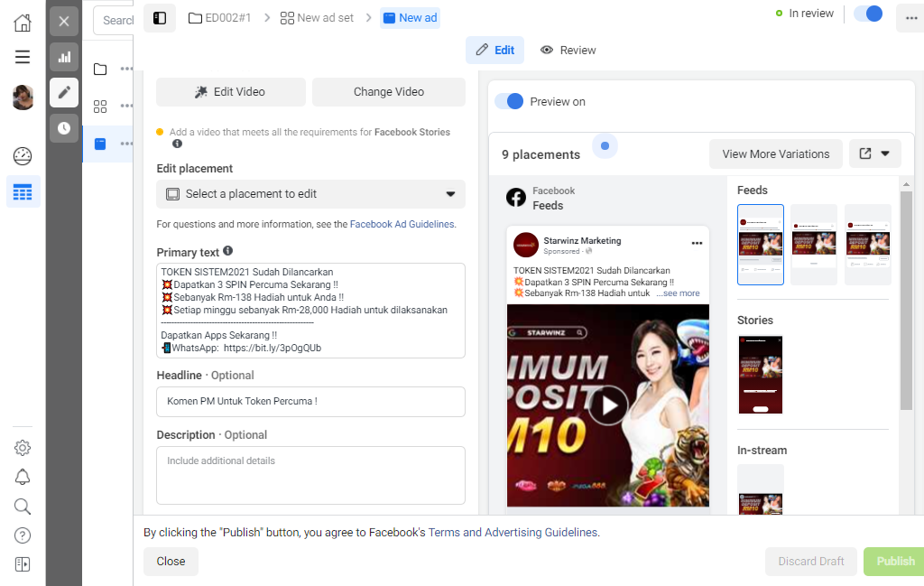Select the New ad set breadcrumb
Viewport: 924px width, 586px height.
click(x=317, y=18)
